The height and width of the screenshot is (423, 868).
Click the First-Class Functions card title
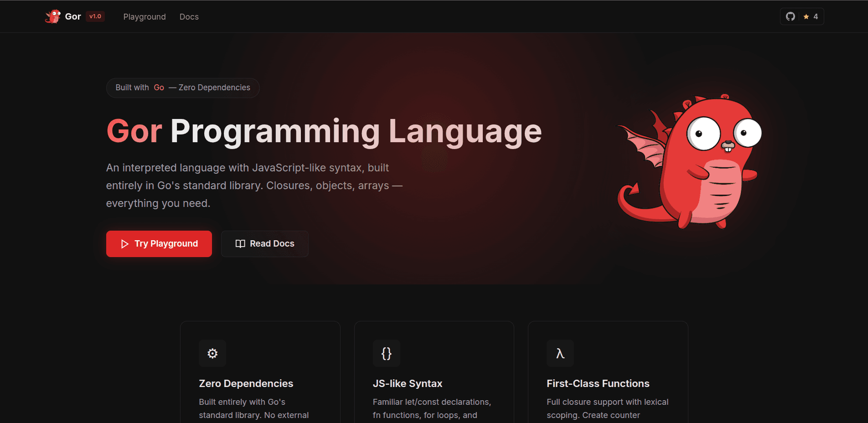[598, 384]
